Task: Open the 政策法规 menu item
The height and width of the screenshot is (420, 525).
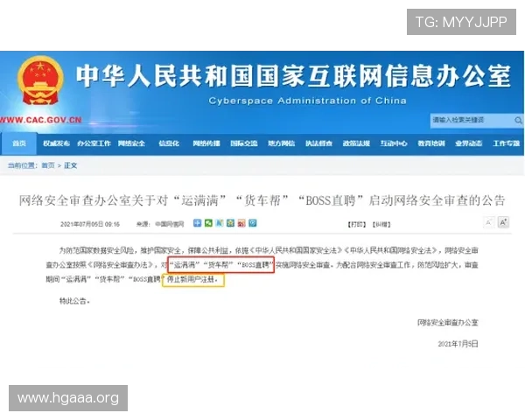Action: (x=356, y=143)
